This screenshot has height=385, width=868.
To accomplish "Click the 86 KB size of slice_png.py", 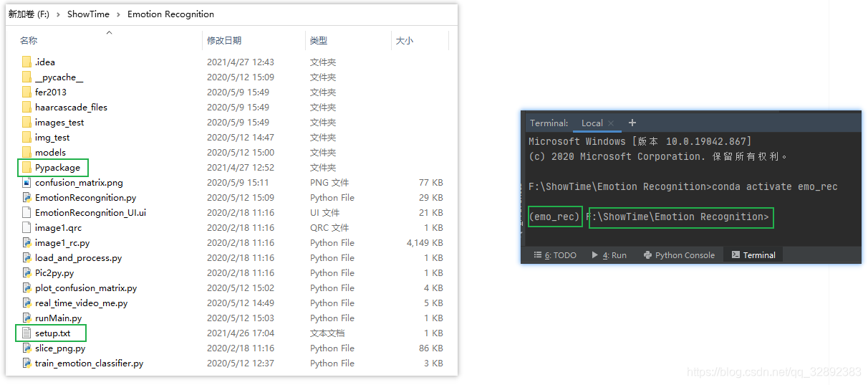I will tap(431, 348).
